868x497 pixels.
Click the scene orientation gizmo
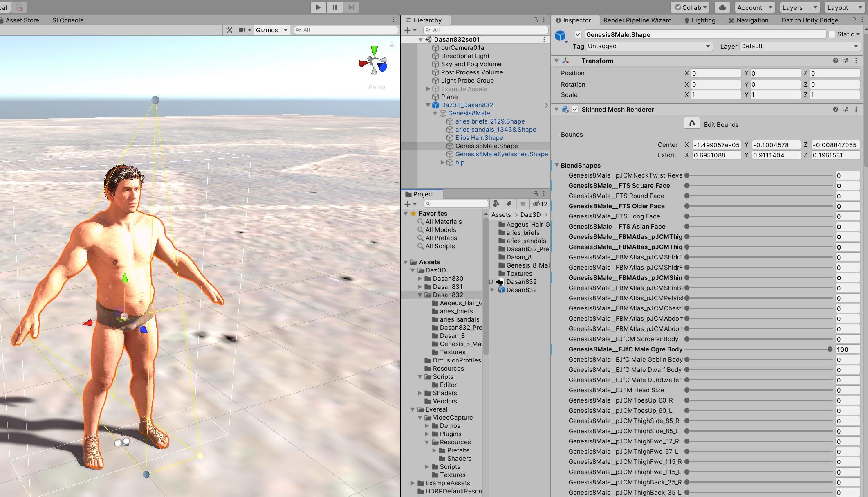(x=374, y=63)
